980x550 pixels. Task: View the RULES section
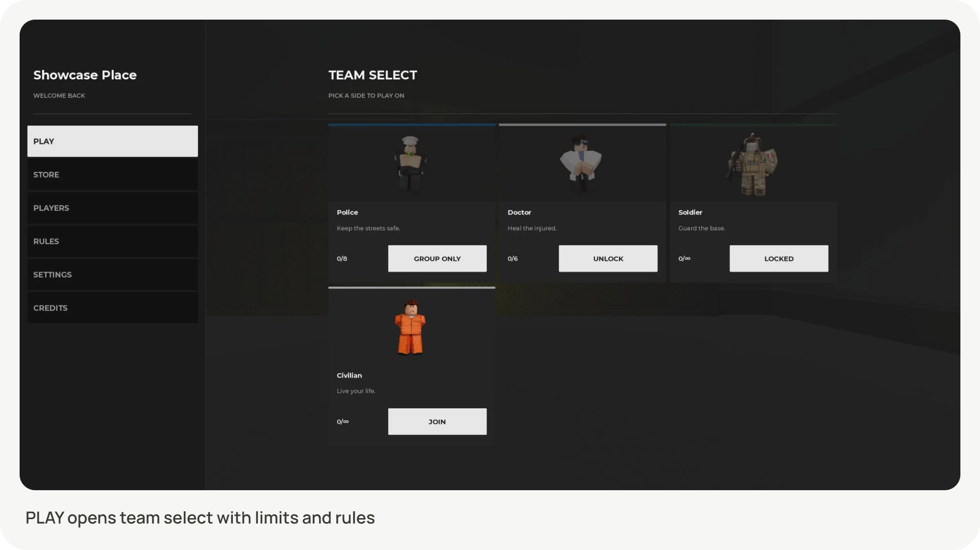point(112,241)
